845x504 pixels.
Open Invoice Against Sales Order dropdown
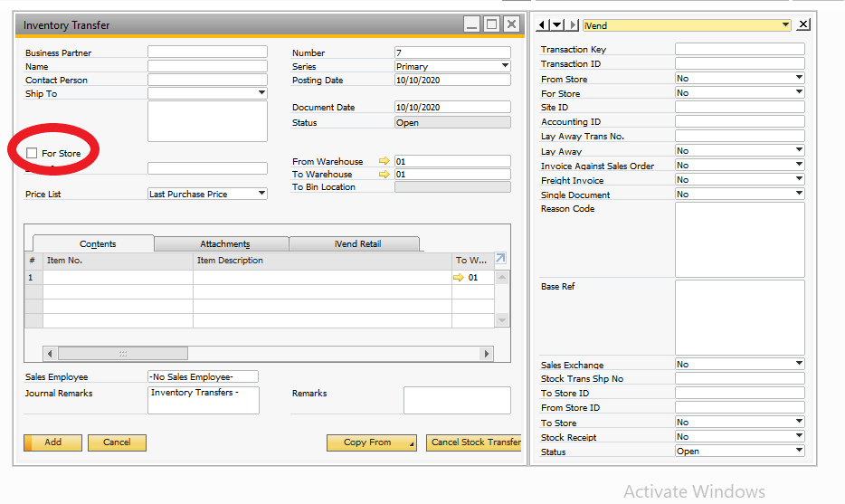click(x=799, y=165)
